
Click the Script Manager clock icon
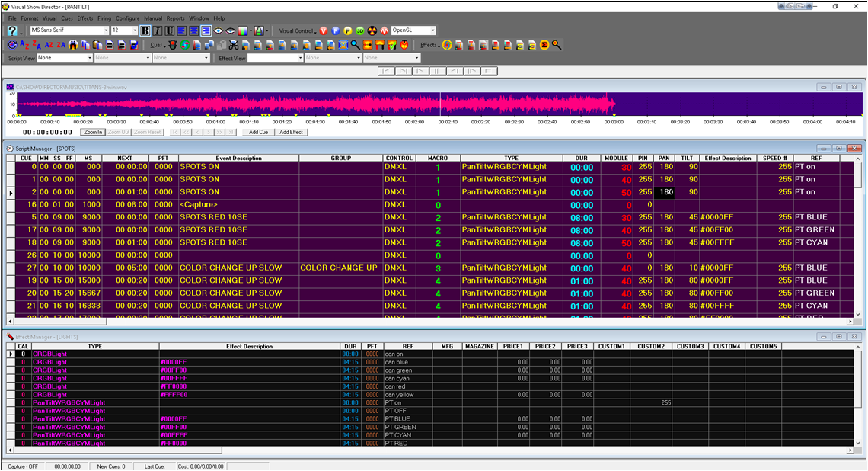[10, 149]
